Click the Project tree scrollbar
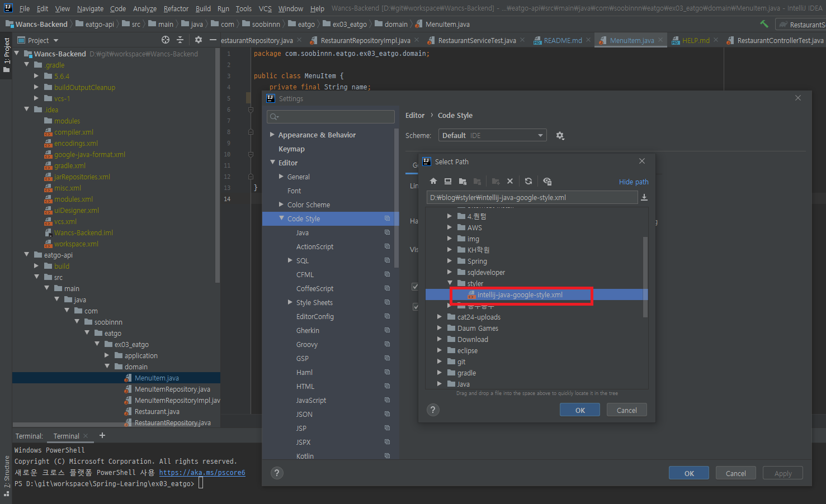The image size is (826, 504). [217, 165]
